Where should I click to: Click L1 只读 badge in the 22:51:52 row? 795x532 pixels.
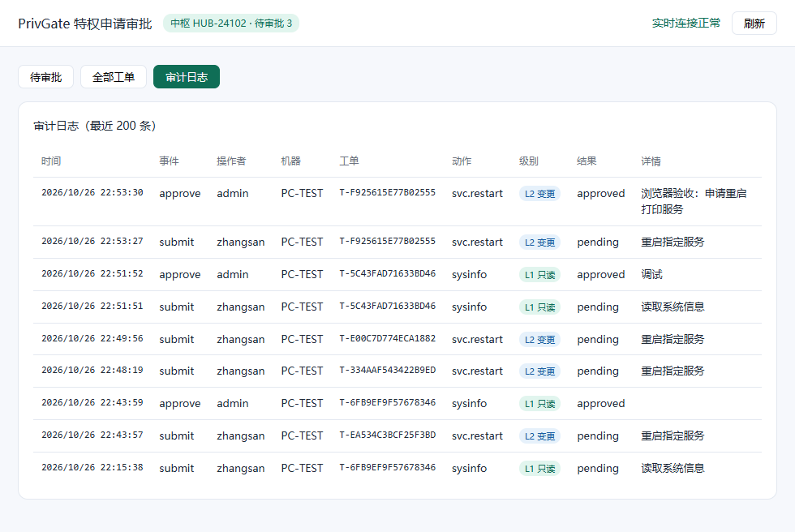[539, 275]
